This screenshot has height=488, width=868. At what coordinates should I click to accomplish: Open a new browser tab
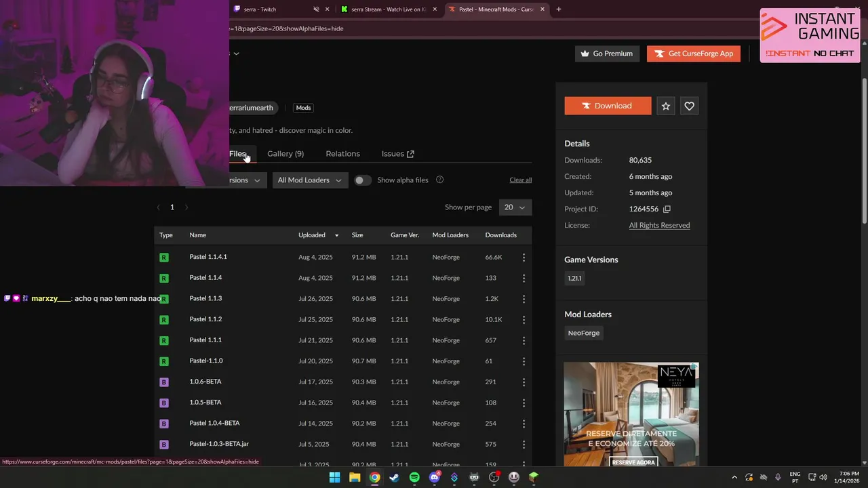coord(559,9)
